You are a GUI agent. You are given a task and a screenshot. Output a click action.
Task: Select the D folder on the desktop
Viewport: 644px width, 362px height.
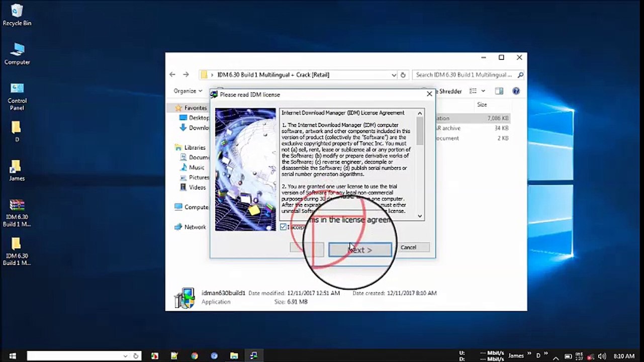coord(17,132)
